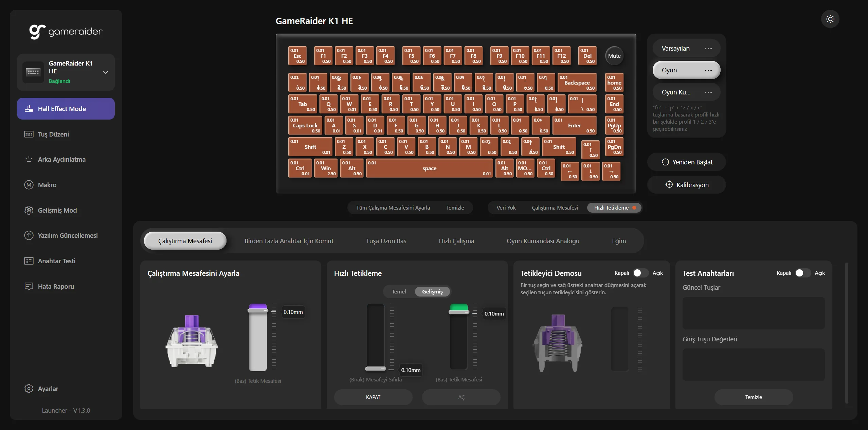
Task: Toggle the Test Anahtarları switch
Action: (803, 273)
